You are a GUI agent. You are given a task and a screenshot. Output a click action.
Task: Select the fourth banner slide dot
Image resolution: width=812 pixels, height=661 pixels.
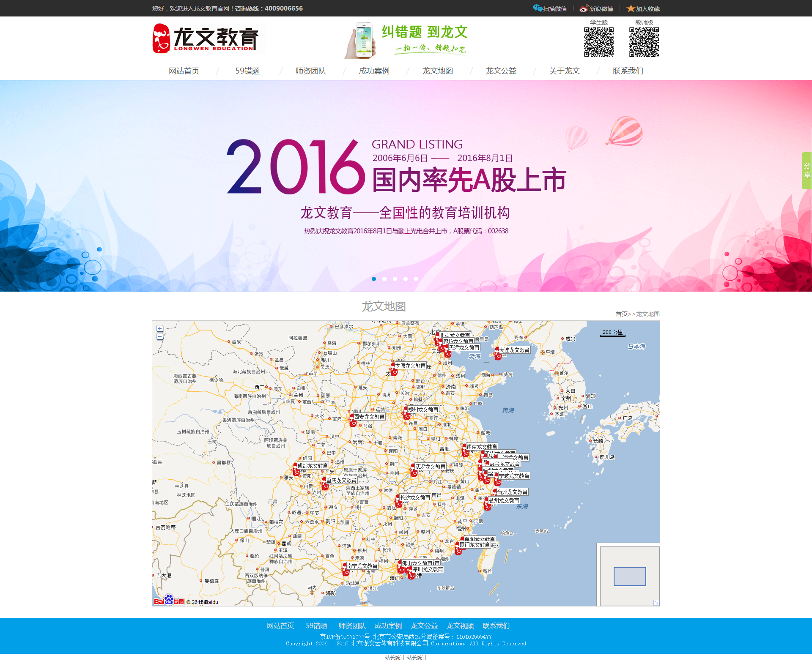[406, 279]
